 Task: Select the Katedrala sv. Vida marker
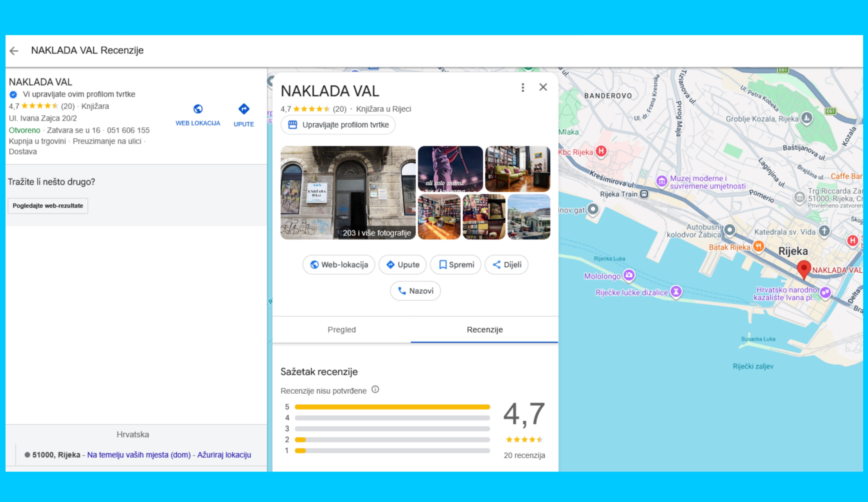click(824, 231)
